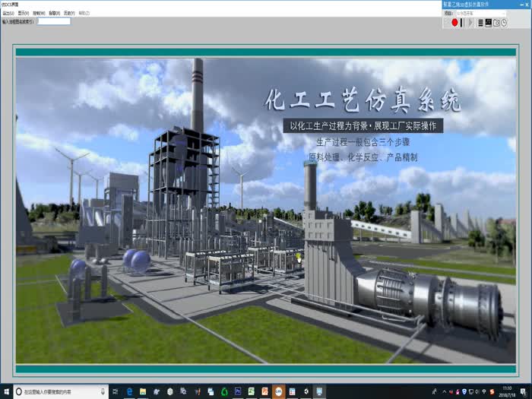Open the first menu in DCS menu bar
The width and height of the screenshot is (532, 399).
point(8,13)
